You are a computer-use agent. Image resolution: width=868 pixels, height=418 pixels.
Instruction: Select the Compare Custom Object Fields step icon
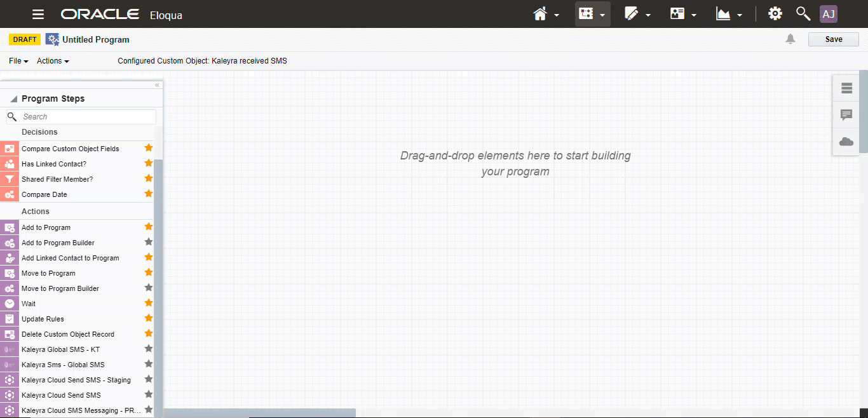coord(10,149)
